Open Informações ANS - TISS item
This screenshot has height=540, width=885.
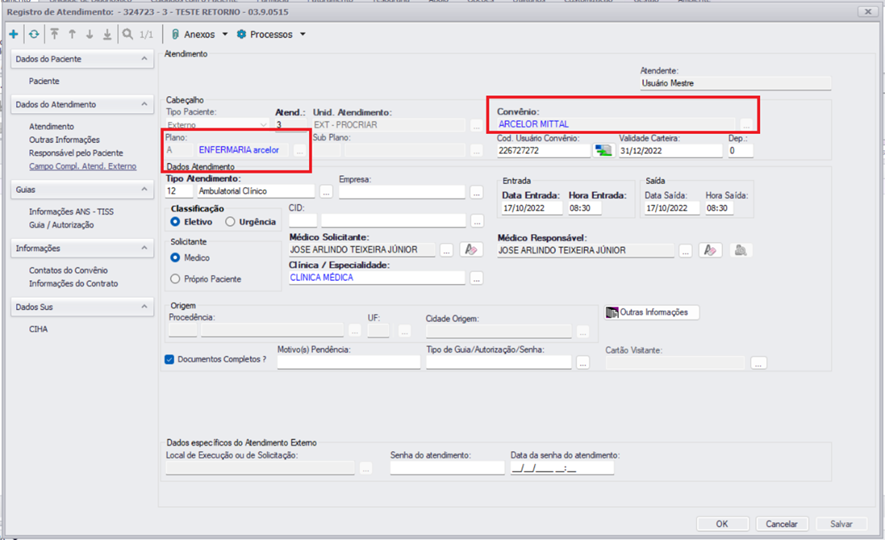71,212
